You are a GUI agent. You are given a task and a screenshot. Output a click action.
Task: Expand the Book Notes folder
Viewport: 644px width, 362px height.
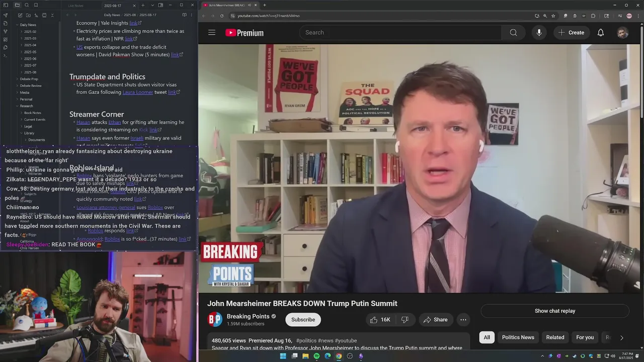click(33, 113)
